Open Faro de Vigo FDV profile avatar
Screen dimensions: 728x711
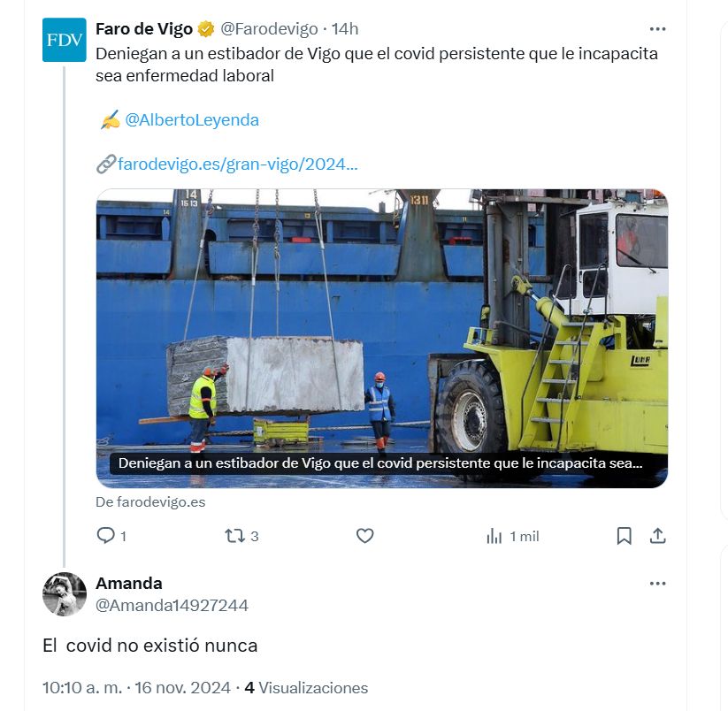(64, 40)
